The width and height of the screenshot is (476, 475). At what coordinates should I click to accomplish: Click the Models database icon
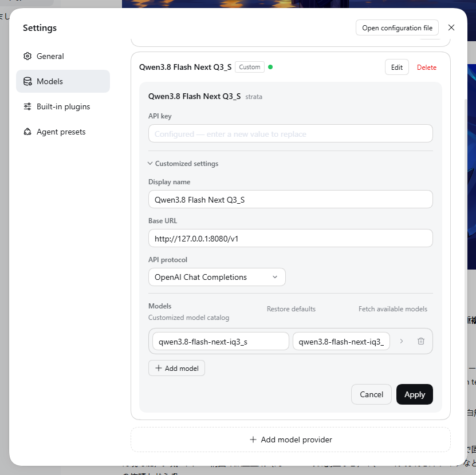27,81
